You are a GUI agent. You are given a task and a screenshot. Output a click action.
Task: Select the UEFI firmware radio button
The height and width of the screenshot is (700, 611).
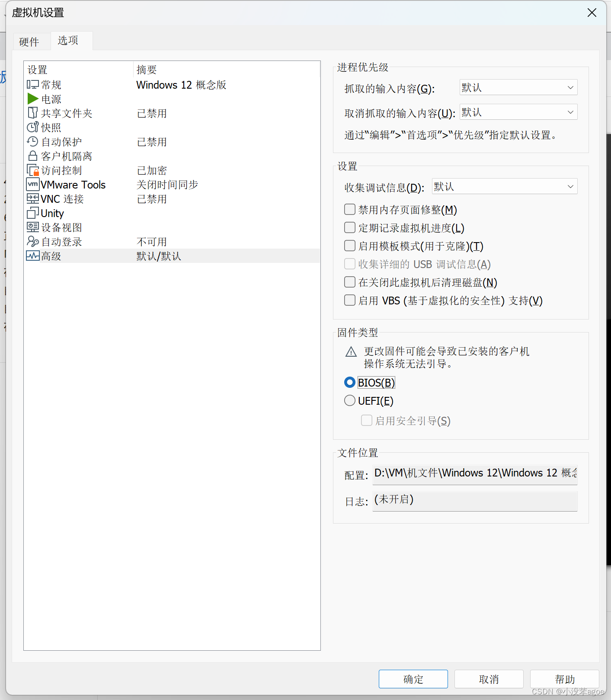tap(350, 401)
